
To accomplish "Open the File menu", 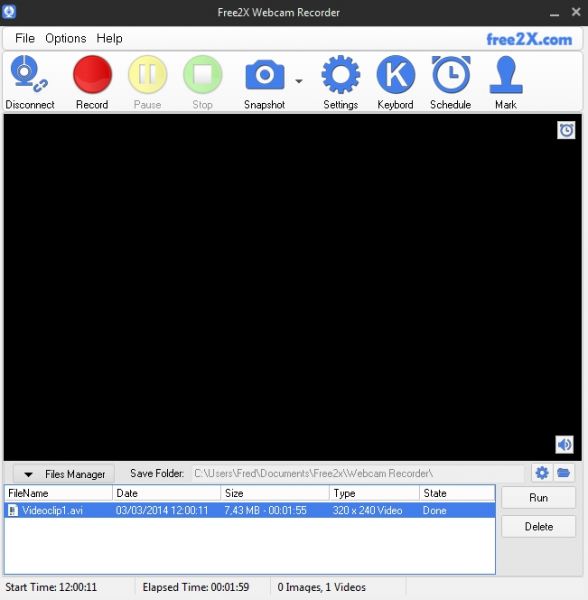I will point(25,38).
